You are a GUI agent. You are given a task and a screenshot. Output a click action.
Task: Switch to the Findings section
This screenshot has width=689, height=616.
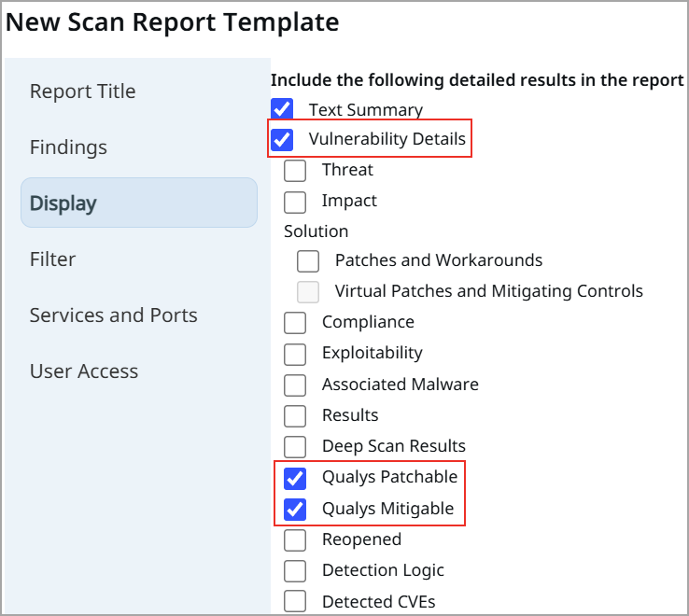click(x=68, y=147)
